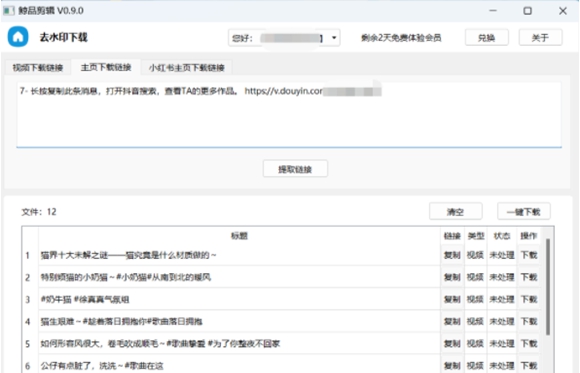Click the 状态 column header

[x=502, y=236]
